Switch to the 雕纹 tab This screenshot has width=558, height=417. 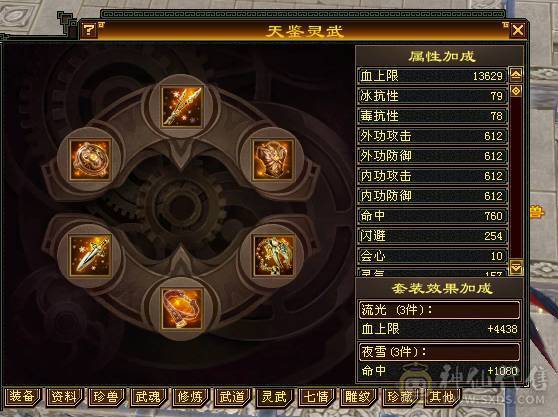[x=358, y=397]
